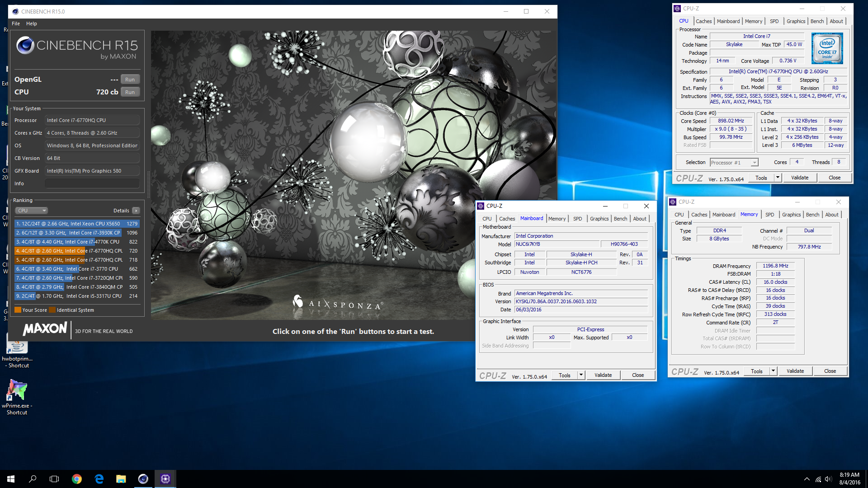Click CPU-Z icon in Memory window title bar

pyautogui.click(x=673, y=202)
